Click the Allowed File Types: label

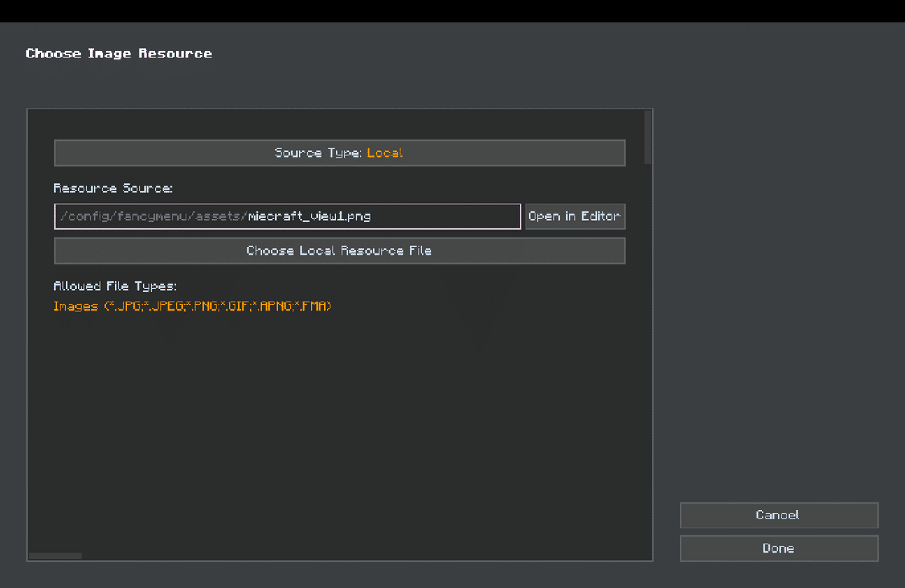tap(115, 286)
